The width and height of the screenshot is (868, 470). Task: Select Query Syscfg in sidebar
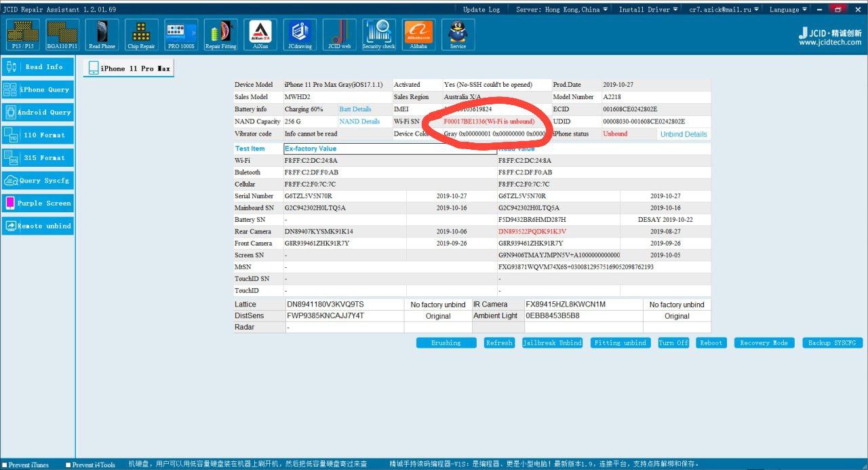(x=38, y=180)
